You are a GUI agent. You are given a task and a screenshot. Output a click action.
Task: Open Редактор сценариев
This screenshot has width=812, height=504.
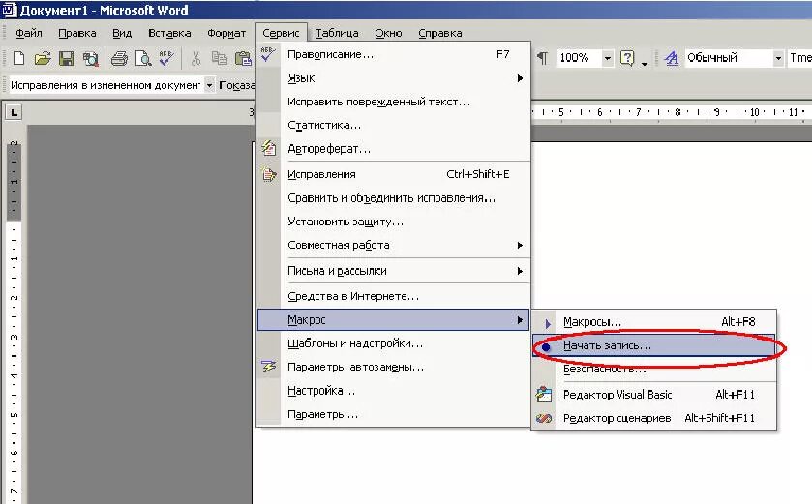(x=654, y=418)
